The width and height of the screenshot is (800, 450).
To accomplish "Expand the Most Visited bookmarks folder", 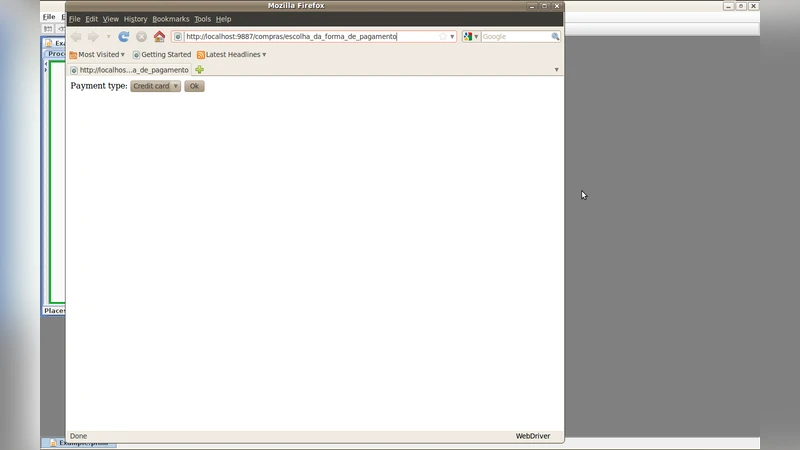I will click(x=97, y=55).
